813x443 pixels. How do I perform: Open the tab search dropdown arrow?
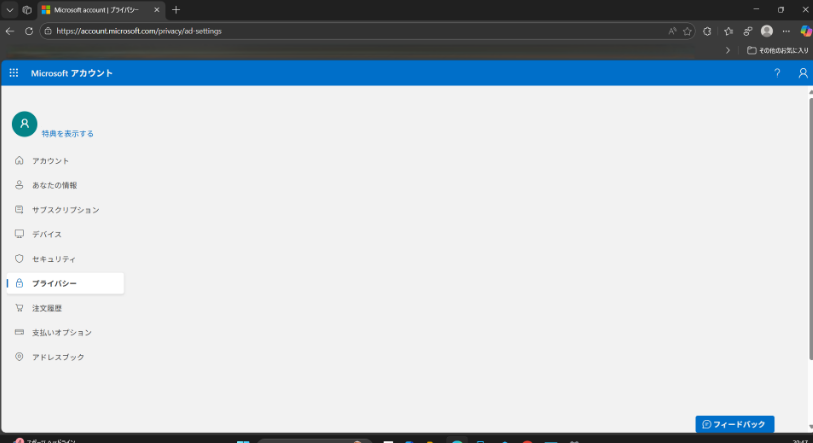click(x=9, y=10)
